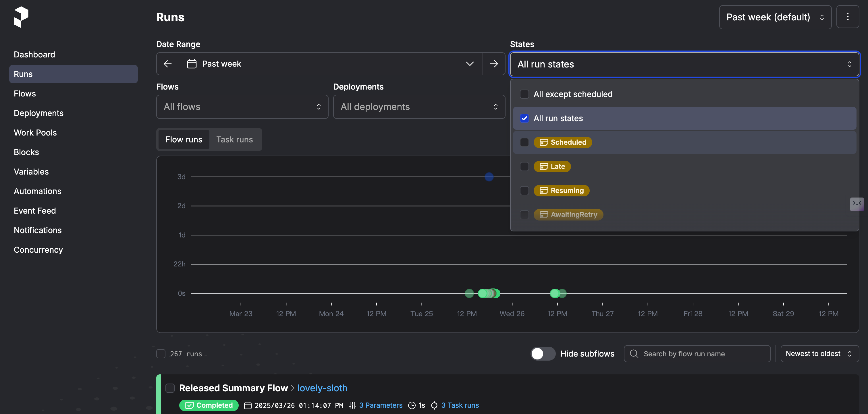
Task: Open Work Pools in sidebar
Action: [x=35, y=133]
